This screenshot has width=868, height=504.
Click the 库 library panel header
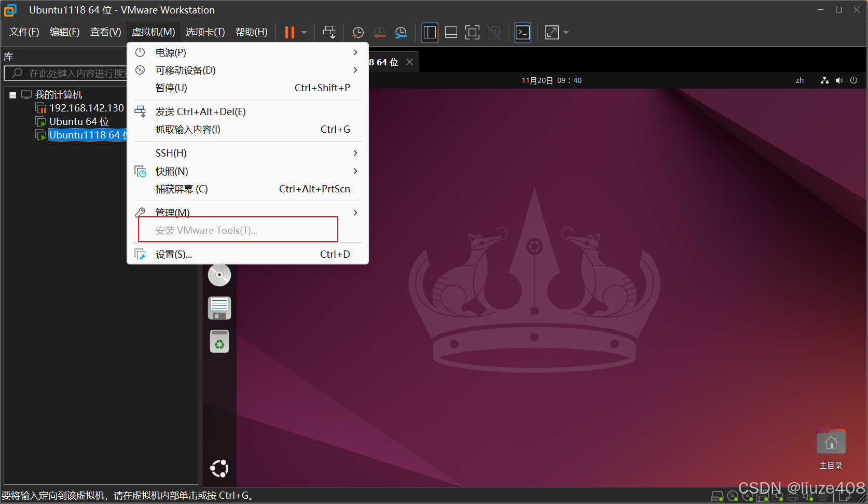click(8, 57)
